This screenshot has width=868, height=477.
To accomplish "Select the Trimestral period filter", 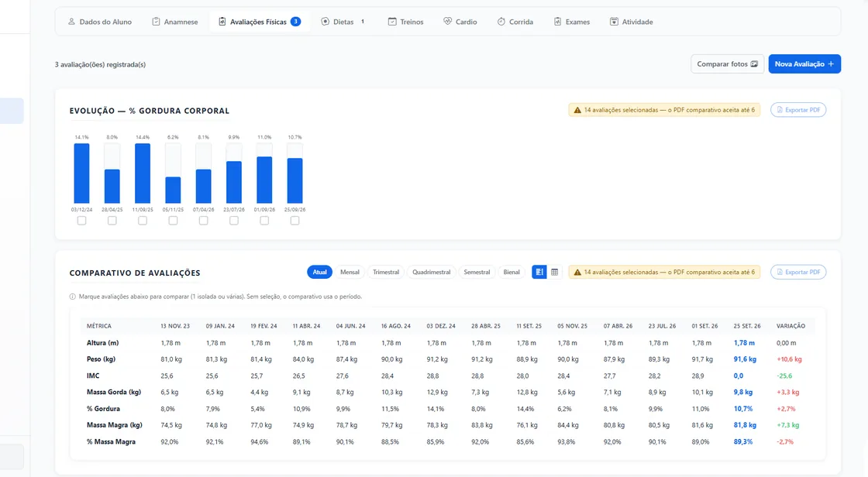I will coord(386,273).
